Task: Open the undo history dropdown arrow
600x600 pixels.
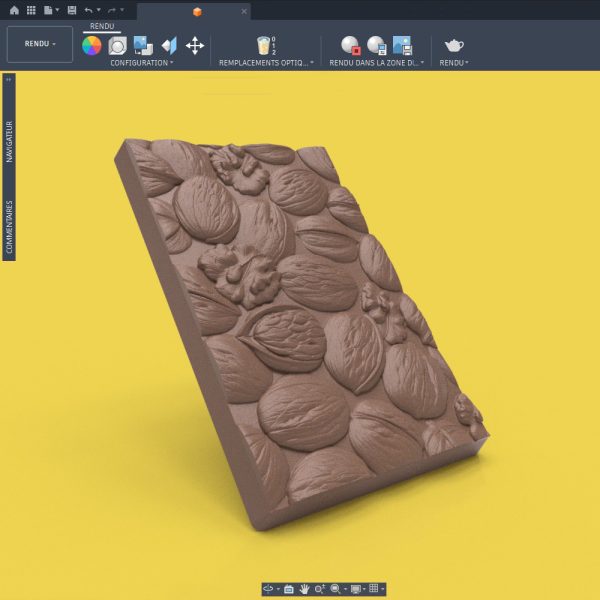Action: tap(98, 10)
